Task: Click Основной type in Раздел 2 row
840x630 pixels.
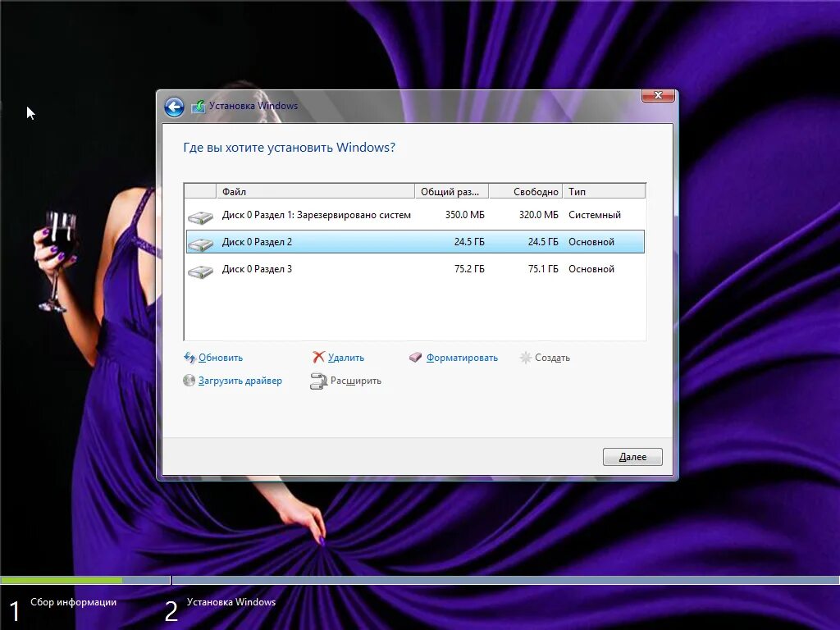Action: click(591, 242)
